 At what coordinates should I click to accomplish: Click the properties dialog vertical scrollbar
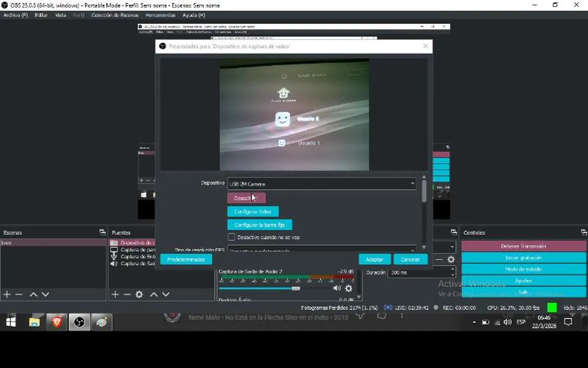[x=424, y=192]
